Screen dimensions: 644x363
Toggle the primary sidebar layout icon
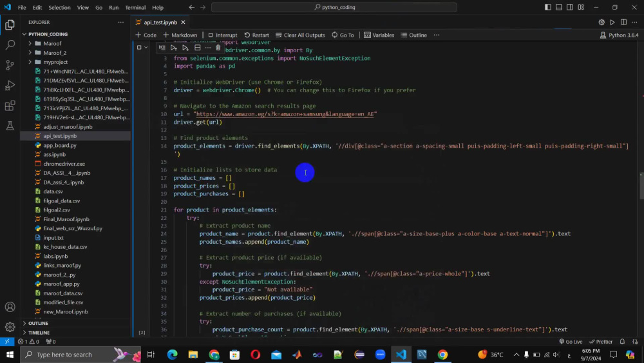pos(548,7)
